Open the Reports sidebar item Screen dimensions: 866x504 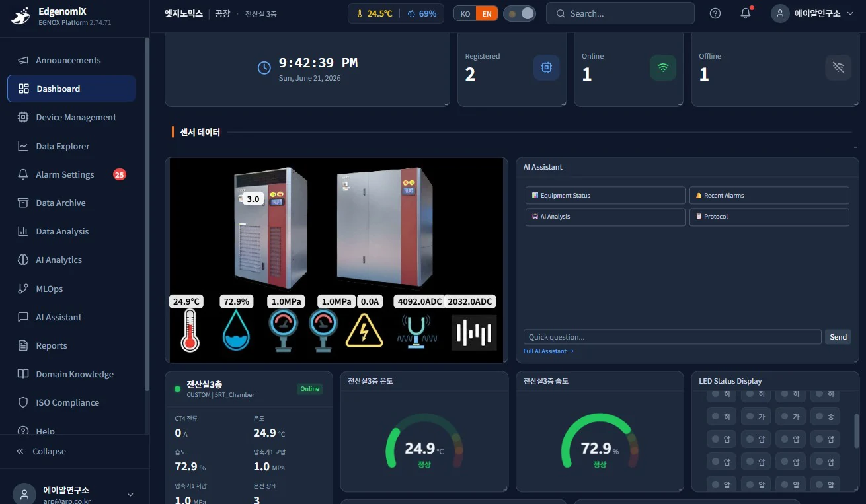[71, 345]
